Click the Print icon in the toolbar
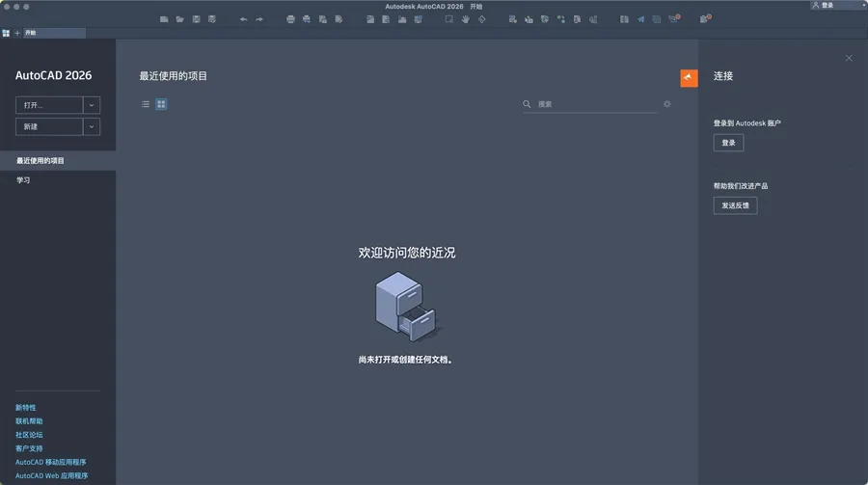868x485 pixels. [x=290, y=19]
